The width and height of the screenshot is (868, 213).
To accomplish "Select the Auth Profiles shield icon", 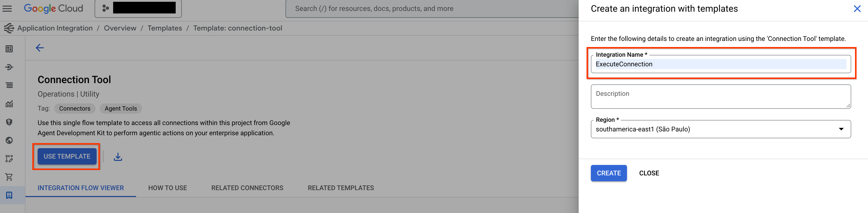I will pyautogui.click(x=9, y=122).
